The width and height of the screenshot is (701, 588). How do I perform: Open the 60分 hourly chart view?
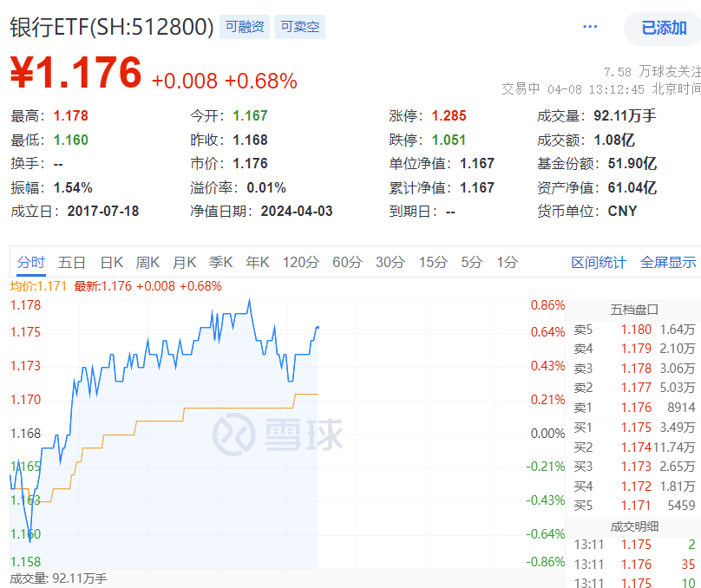[348, 261]
